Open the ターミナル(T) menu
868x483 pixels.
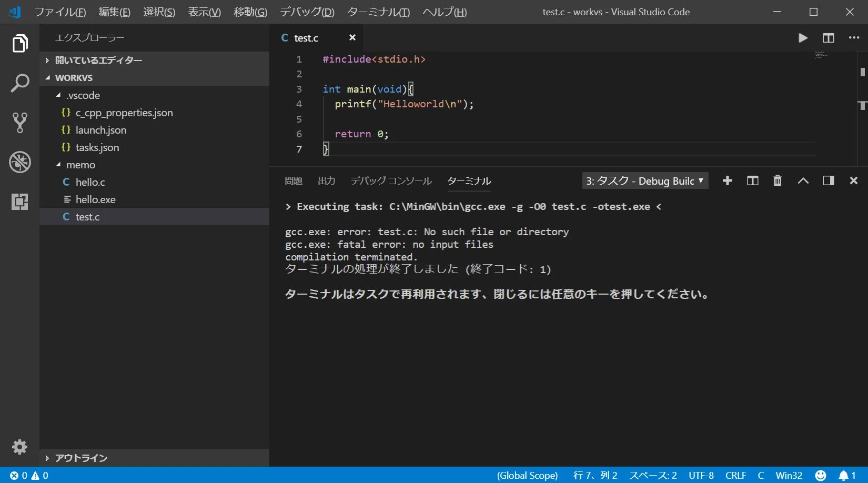click(379, 12)
